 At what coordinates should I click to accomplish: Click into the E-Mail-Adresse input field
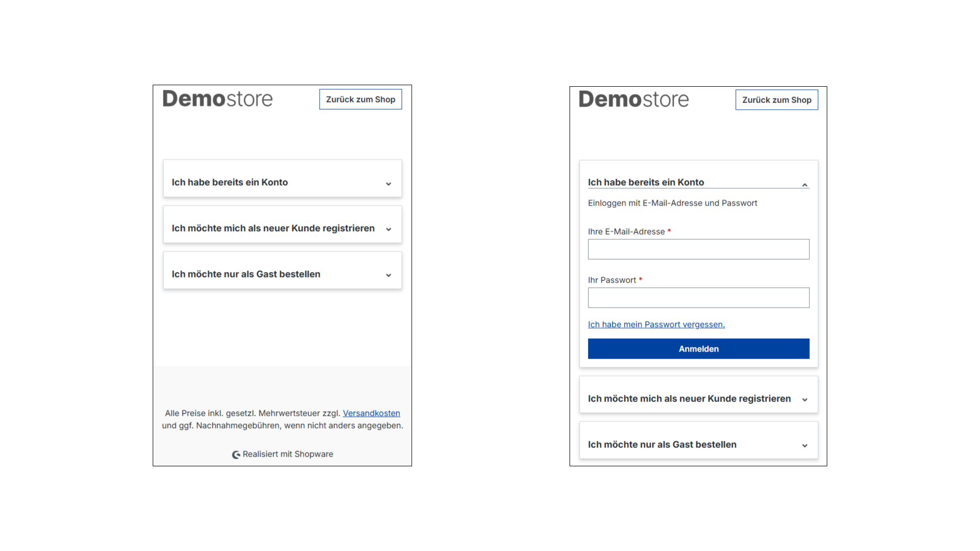point(698,249)
